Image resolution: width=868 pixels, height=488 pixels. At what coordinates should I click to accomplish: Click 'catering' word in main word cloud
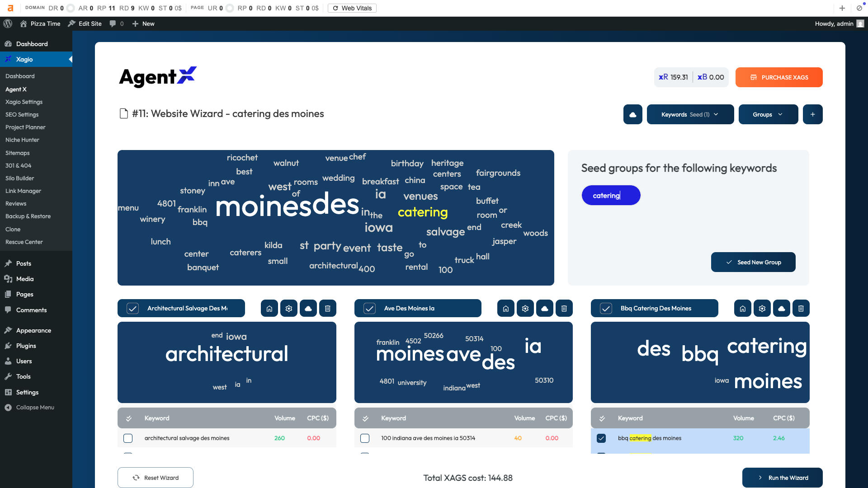(423, 212)
